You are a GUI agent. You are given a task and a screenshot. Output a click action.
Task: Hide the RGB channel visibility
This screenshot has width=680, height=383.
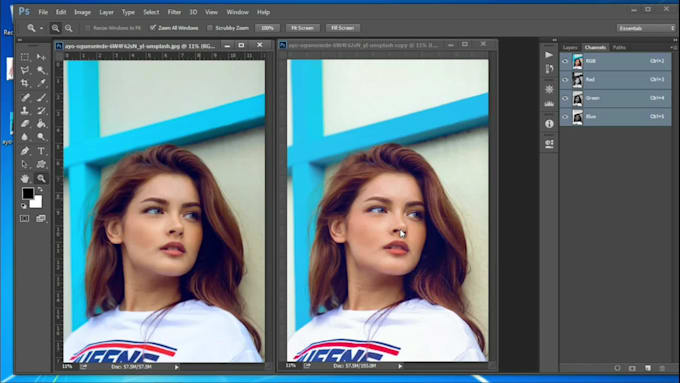[x=565, y=61]
